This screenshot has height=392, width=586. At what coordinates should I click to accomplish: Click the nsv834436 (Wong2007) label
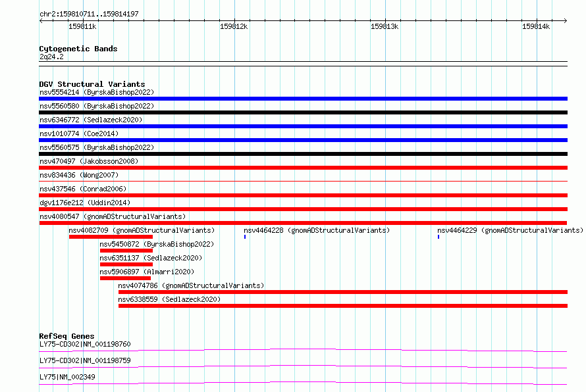pyautogui.click(x=79, y=175)
